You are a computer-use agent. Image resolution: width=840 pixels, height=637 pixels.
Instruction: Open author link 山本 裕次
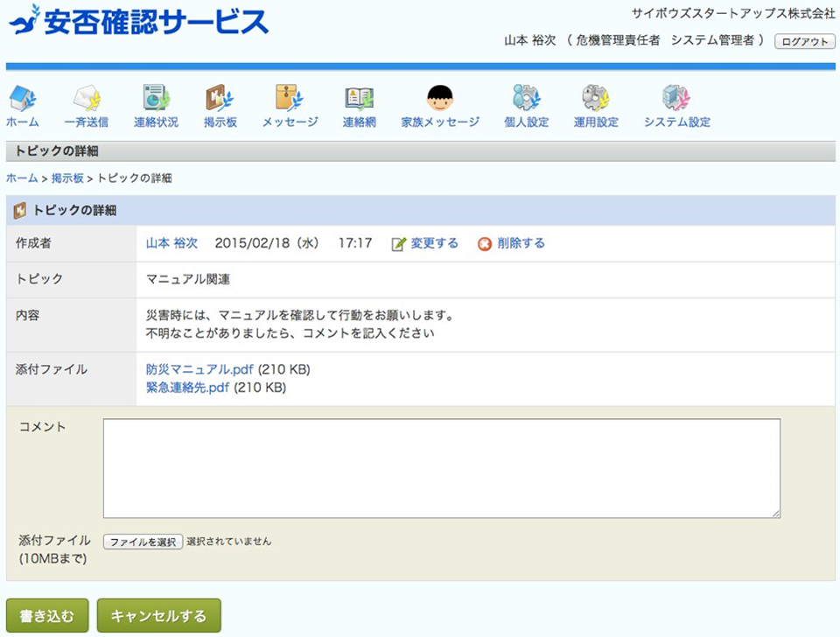click(171, 243)
